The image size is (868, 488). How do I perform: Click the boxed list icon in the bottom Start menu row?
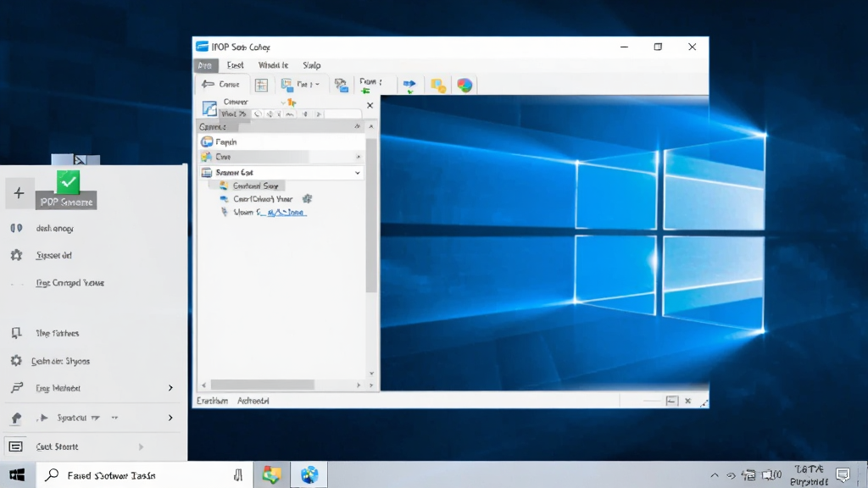tap(15, 446)
